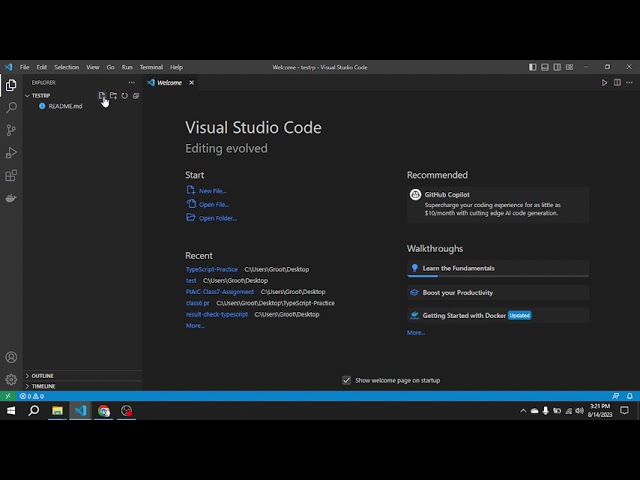Open Google Chrome from taskbar
The width and height of the screenshot is (640, 480).
(104, 411)
